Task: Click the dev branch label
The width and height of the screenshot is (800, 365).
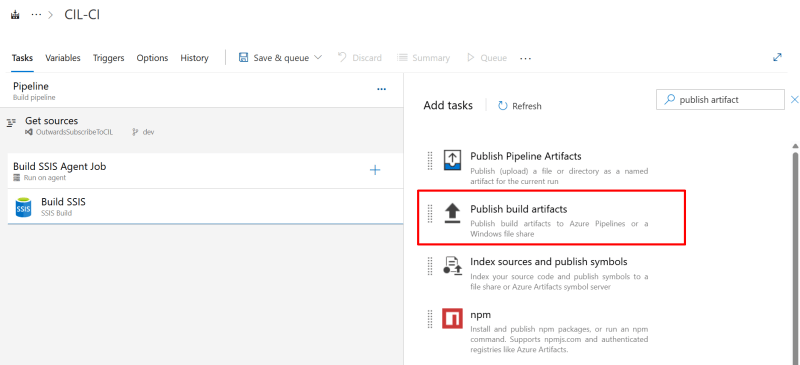Action: [x=148, y=132]
